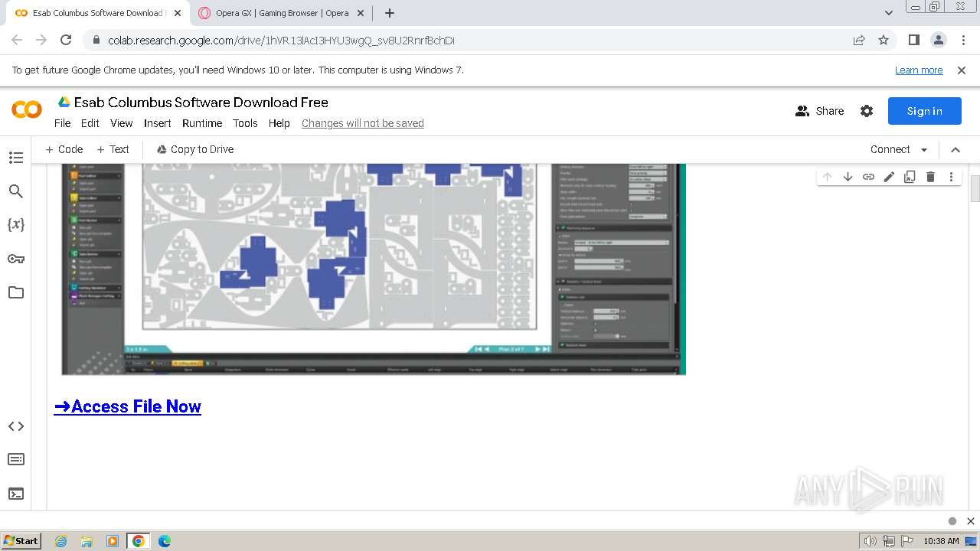Viewport: 980px width, 551px height.
Task: Add a Code cell
Action: point(64,149)
